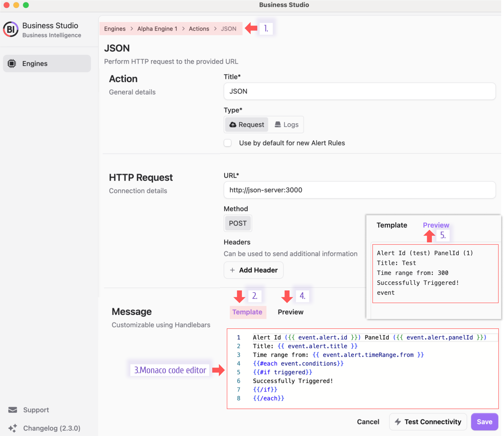Click the cloud icon on Request option
The width and height of the screenshot is (504, 436).
[233, 124]
